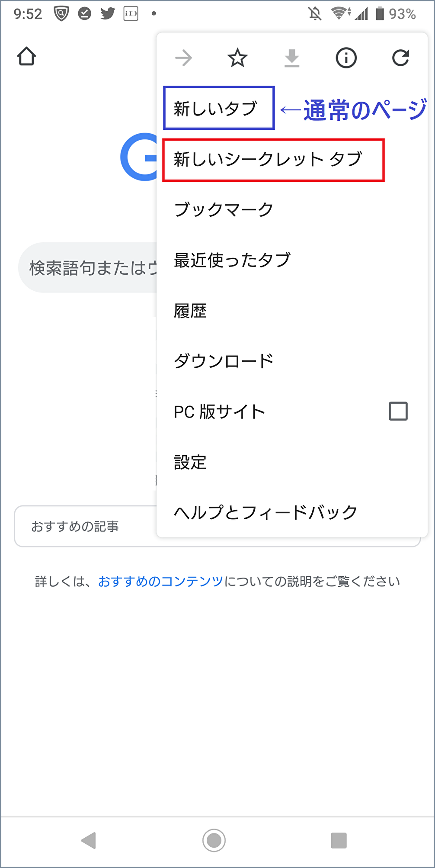Click the forward arrow icon

tap(183, 58)
